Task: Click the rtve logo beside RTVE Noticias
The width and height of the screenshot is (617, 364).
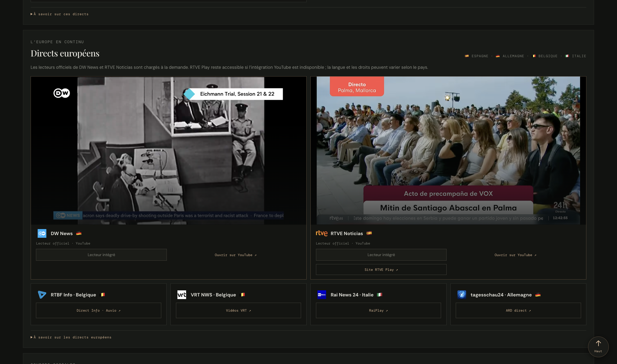Action: point(322,233)
